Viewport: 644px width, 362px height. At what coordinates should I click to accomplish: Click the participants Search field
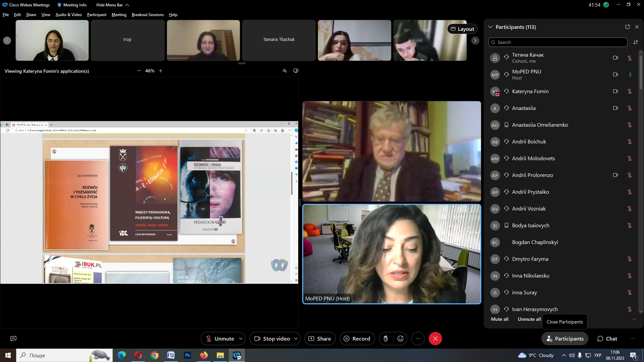click(557, 42)
